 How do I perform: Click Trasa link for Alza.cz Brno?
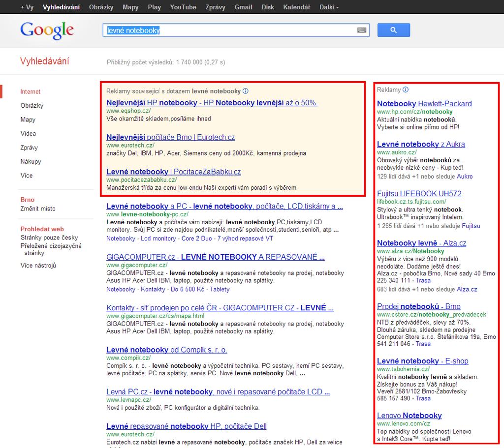coord(423,281)
